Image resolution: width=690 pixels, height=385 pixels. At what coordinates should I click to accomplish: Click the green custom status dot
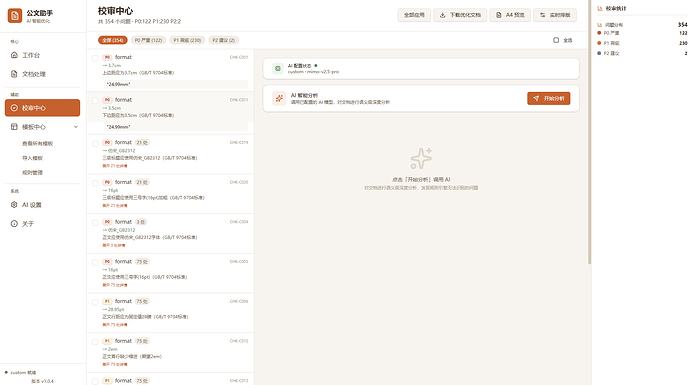[x=6, y=372]
